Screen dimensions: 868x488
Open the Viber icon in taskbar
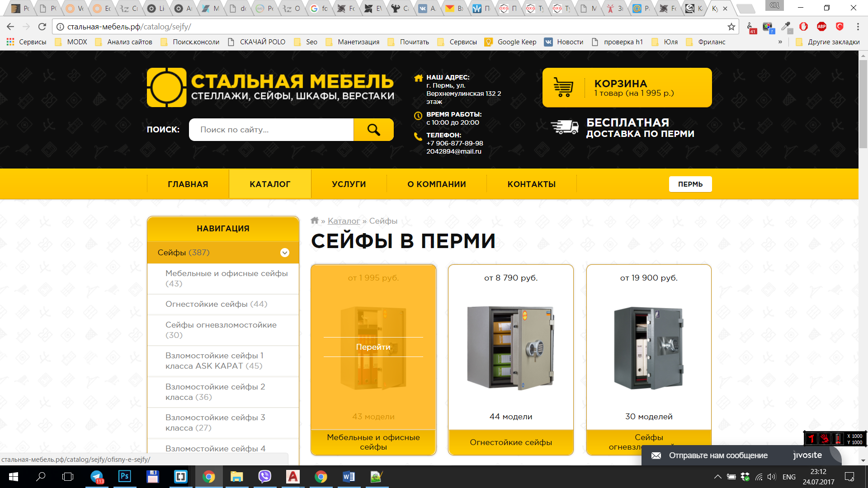click(264, 476)
